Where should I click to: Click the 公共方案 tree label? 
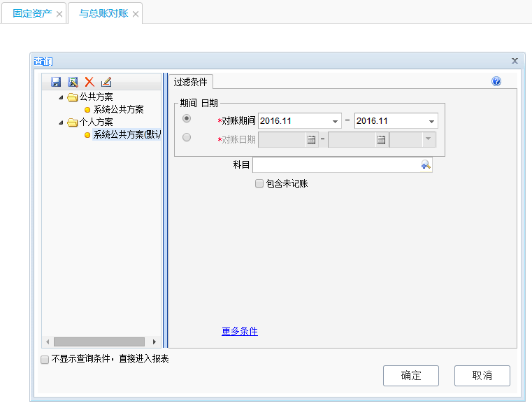(96, 97)
